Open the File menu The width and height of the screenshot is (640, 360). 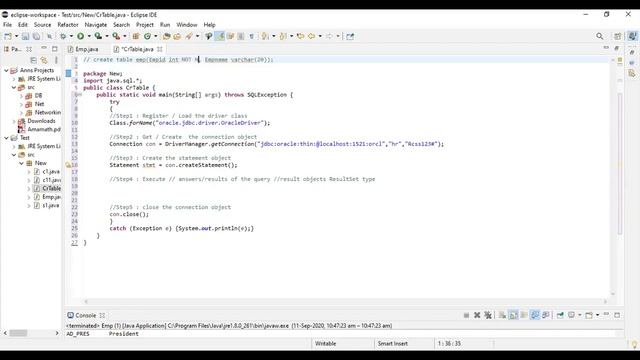[x=7, y=25]
